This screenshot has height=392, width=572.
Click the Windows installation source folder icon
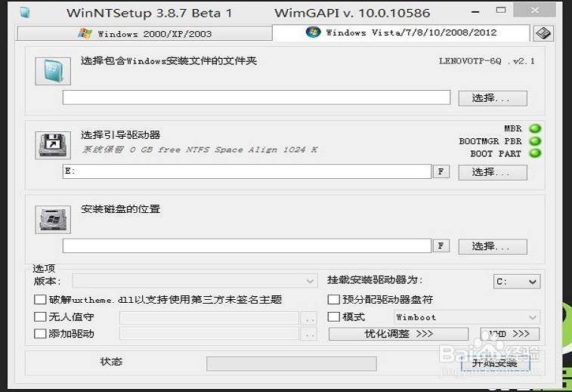[x=53, y=71]
